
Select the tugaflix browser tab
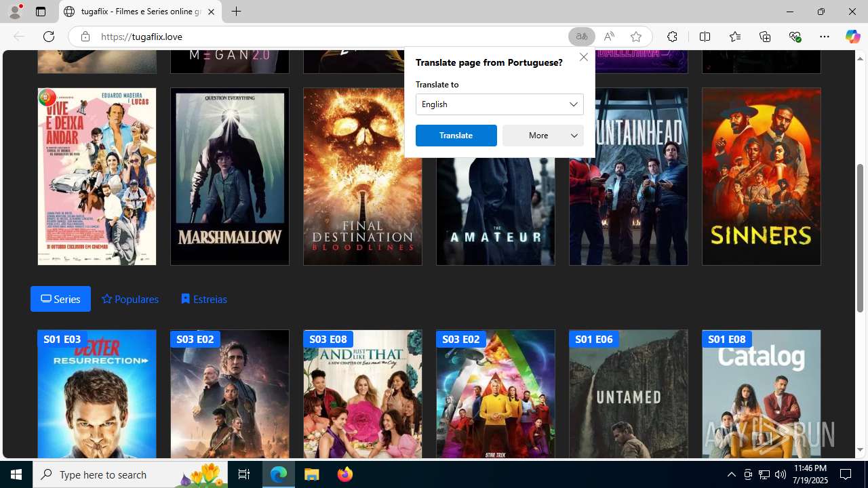click(x=140, y=12)
